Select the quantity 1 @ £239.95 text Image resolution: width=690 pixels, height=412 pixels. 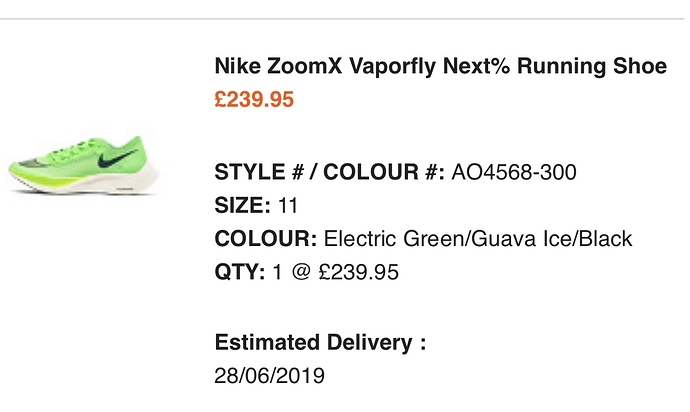(x=335, y=272)
